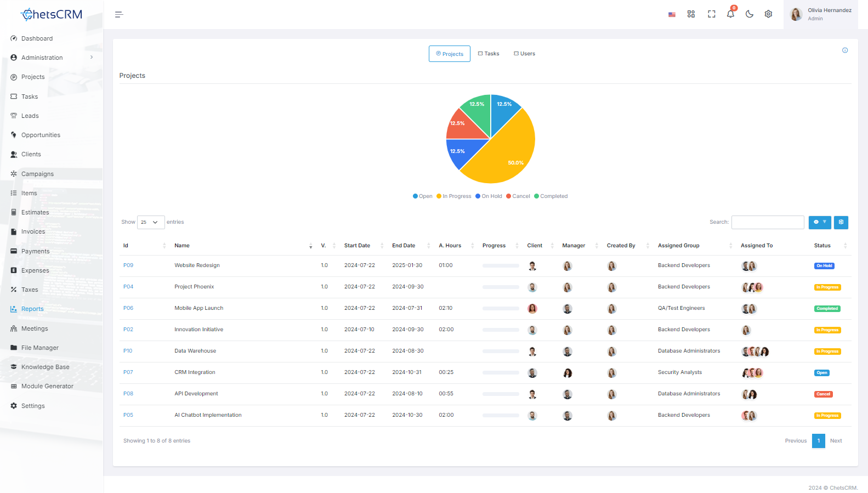Click the export button beside search filter
Image resolution: width=868 pixels, height=493 pixels.
[x=841, y=222]
